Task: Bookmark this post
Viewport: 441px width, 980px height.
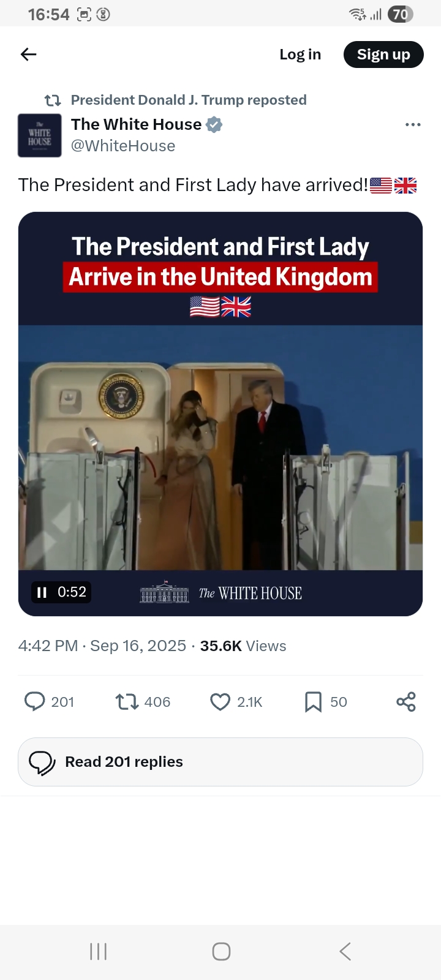Action: pyautogui.click(x=313, y=701)
